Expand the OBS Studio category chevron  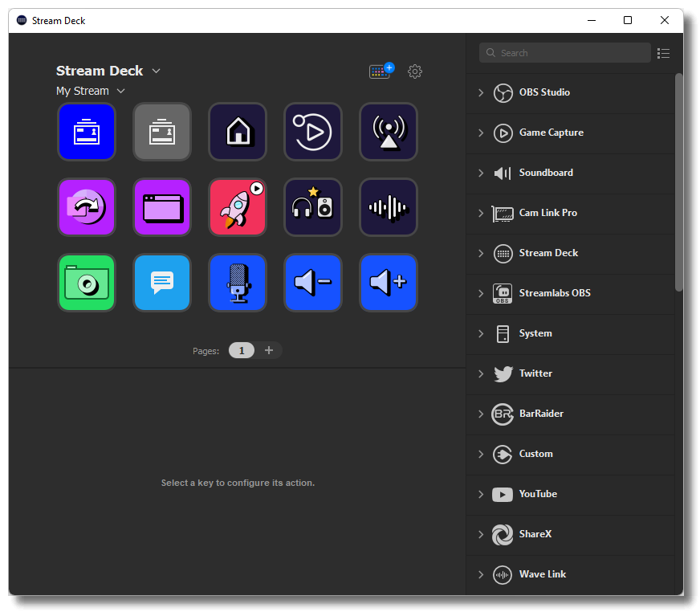pos(481,92)
